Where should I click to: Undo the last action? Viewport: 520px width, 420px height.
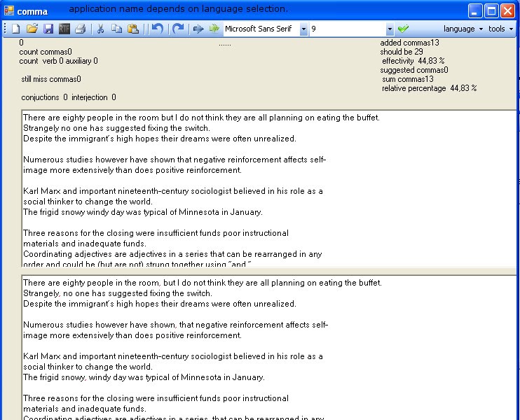158,29
